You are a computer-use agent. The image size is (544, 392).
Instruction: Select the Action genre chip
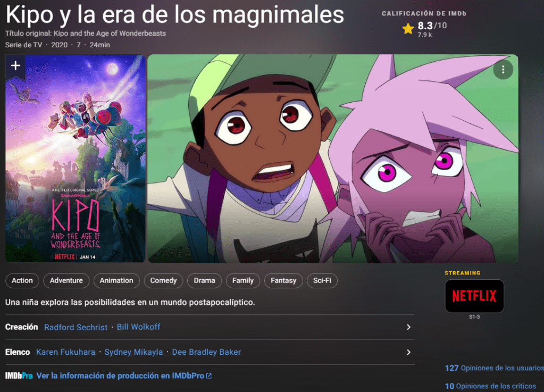click(x=22, y=281)
